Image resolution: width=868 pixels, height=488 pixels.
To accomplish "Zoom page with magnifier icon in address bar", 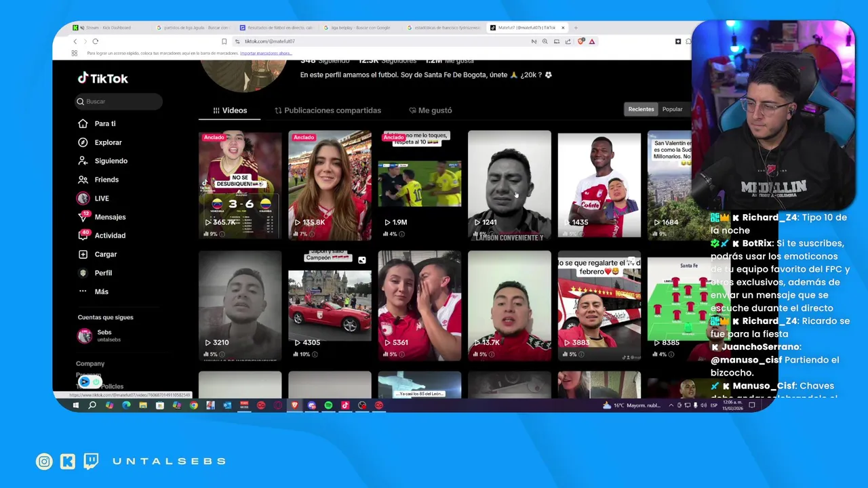I will pyautogui.click(x=545, y=41).
